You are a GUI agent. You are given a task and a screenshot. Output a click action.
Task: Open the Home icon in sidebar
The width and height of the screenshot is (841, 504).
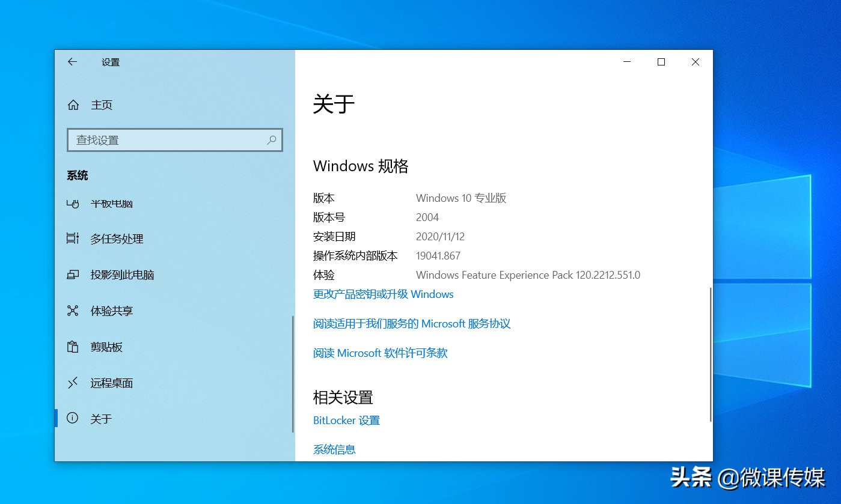click(x=73, y=105)
